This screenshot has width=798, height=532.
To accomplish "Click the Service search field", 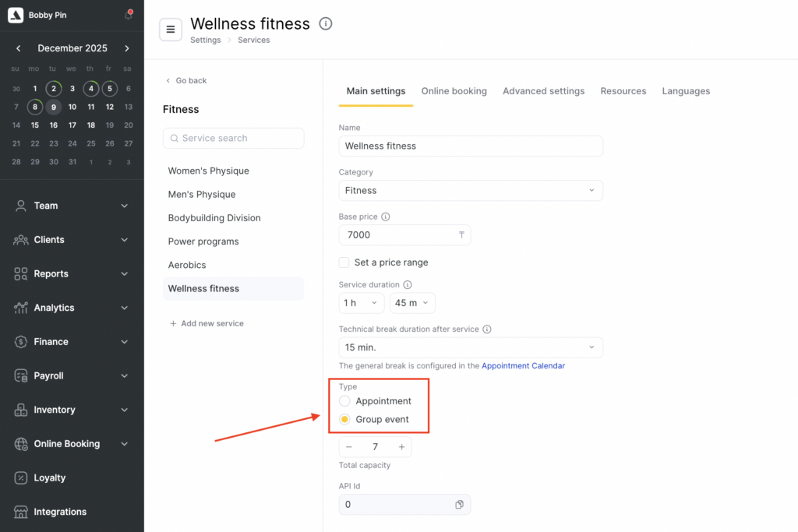I will click(234, 138).
